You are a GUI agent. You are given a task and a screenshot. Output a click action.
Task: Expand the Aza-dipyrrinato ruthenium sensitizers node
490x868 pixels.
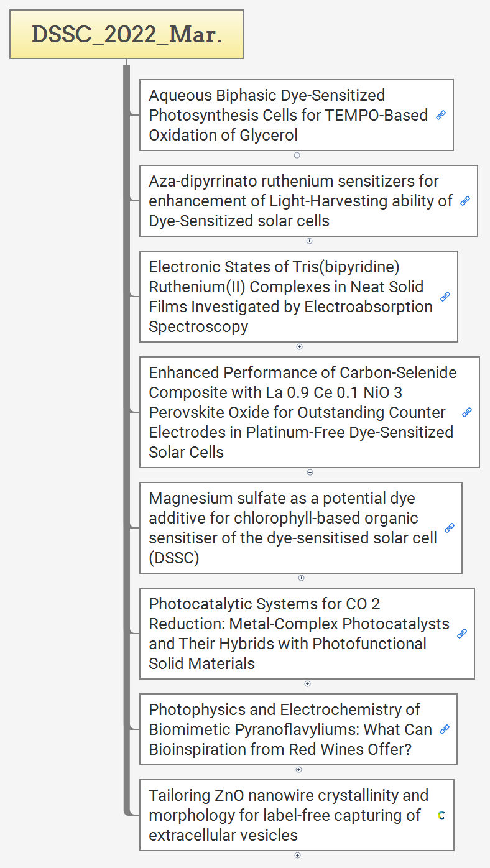(x=309, y=241)
